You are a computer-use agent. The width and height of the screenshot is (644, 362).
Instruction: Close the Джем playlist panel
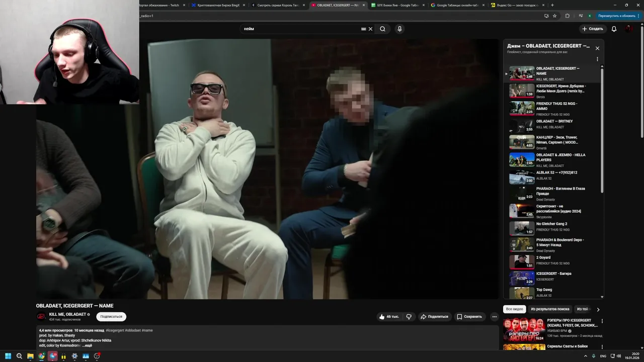pyautogui.click(x=597, y=48)
